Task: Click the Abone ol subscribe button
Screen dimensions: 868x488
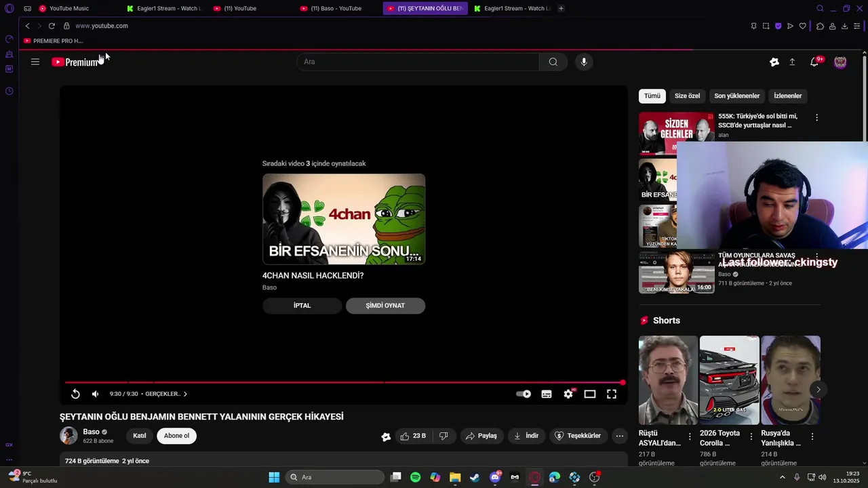Action: click(x=176, y=436)
